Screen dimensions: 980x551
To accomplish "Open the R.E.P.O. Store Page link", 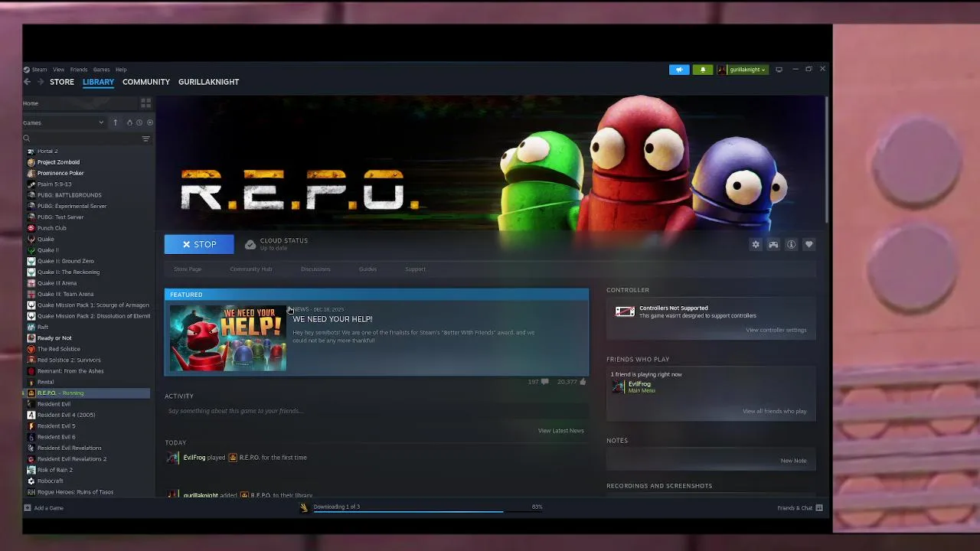I will (188, 269).
